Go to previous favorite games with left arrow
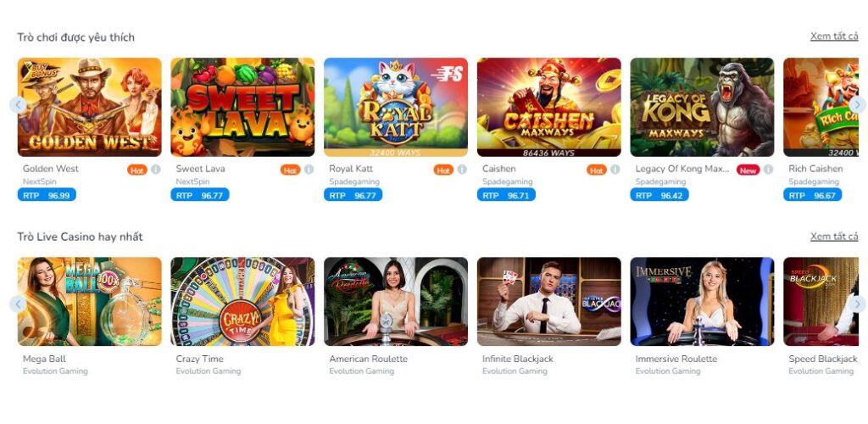 [18, 104]
